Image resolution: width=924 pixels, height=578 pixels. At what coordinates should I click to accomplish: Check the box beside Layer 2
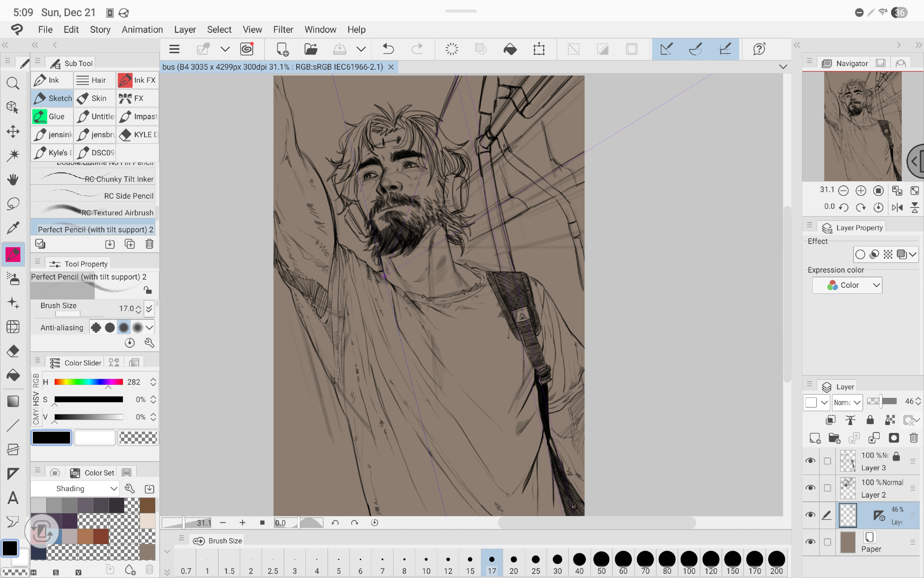[827, 488]
